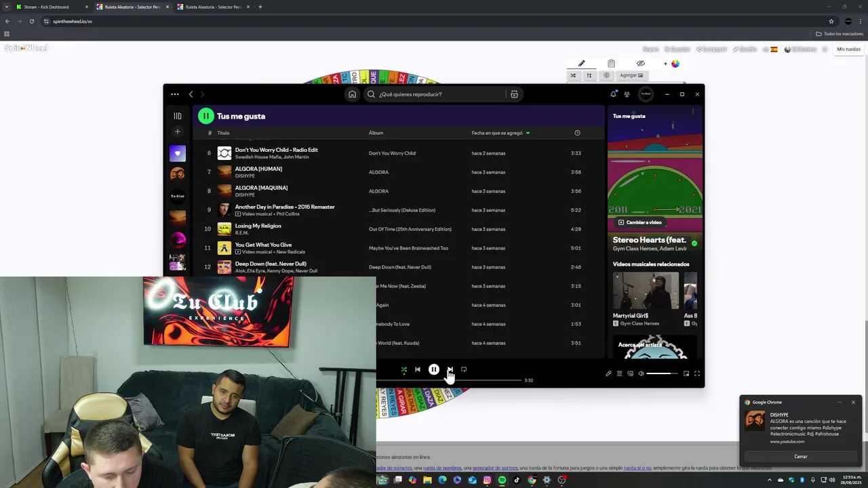Sort by duration clock icon column
Screen dimensions: 868x488
[577, 133]
